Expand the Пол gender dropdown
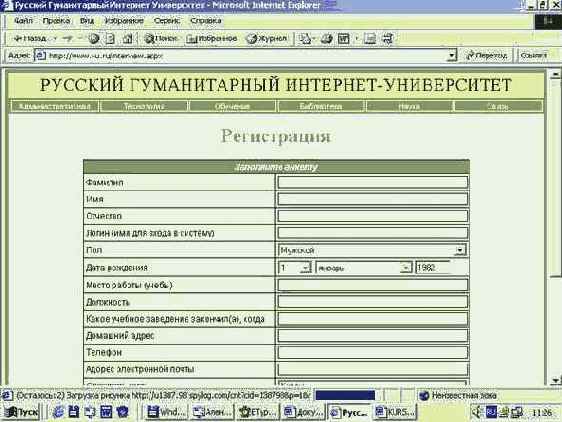 click(460, 250)
